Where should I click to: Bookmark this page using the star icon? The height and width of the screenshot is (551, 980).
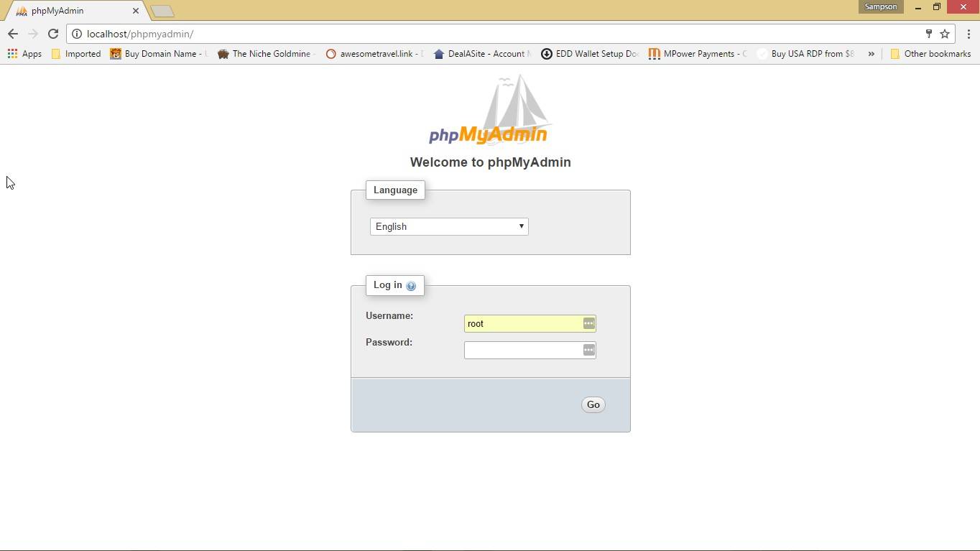coord(945,34)
